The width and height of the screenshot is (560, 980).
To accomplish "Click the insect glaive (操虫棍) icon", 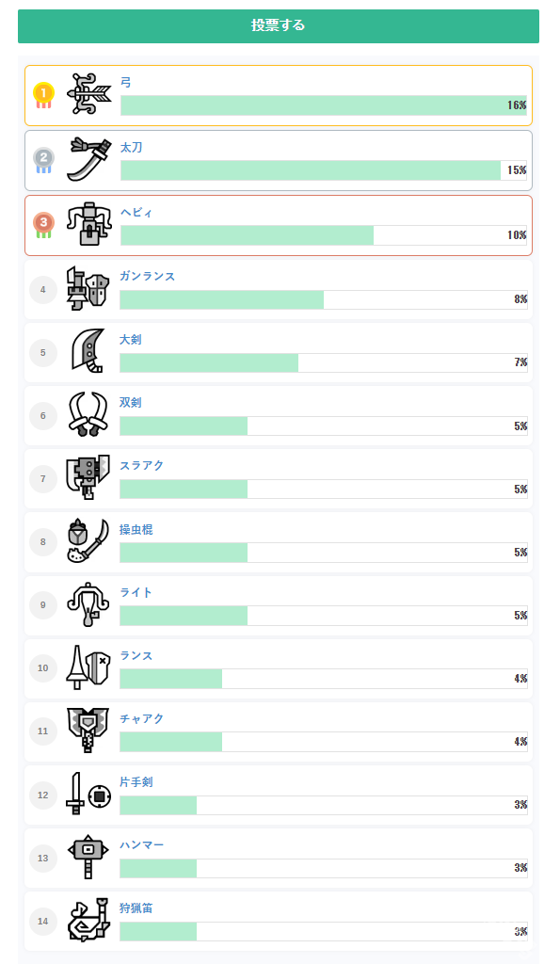I will tap(88, 541).
